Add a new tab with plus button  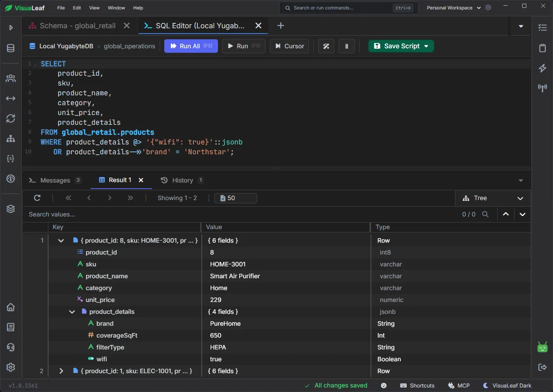coord(281,26)
